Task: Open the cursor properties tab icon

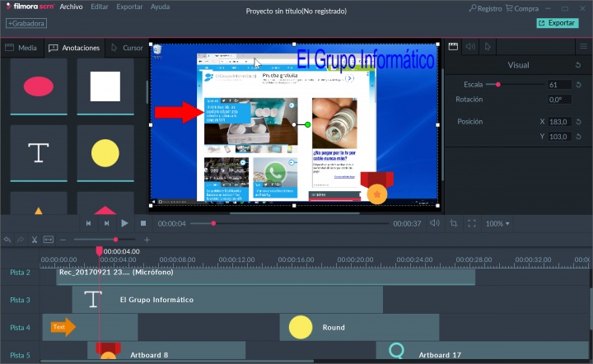Action: 488,46
